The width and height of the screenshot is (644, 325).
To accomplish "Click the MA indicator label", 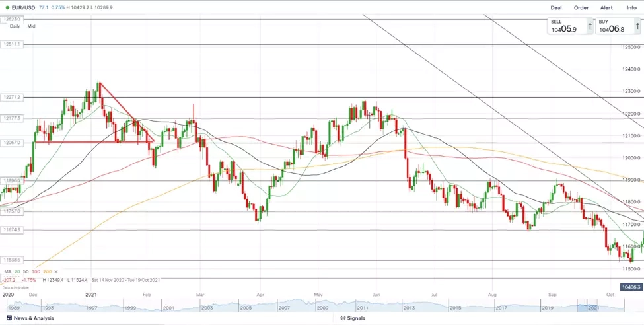I will tap(8, 271).
